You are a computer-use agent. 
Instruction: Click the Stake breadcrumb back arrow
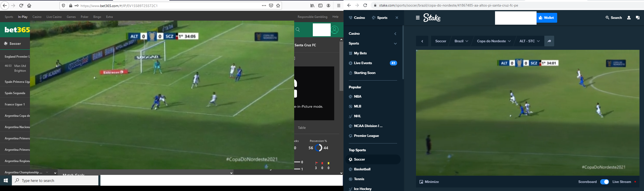coord(422,41)
